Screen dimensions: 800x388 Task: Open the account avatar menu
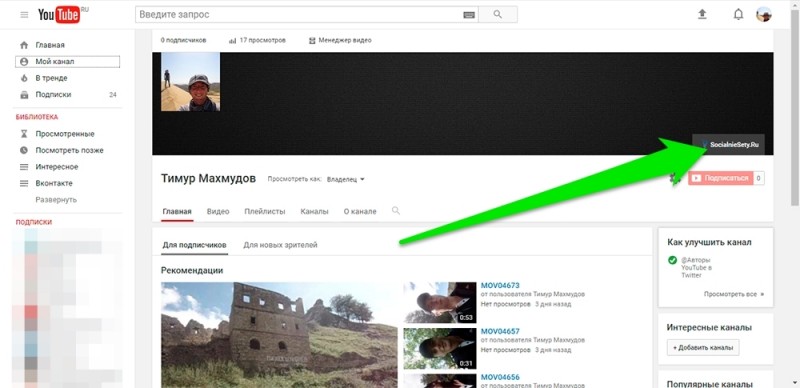pyautogui.click(x=764, y=14)
